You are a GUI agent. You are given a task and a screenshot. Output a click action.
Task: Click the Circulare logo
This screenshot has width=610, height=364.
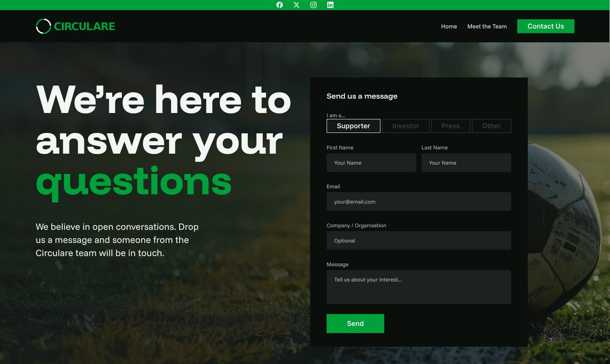click(75, 26)
